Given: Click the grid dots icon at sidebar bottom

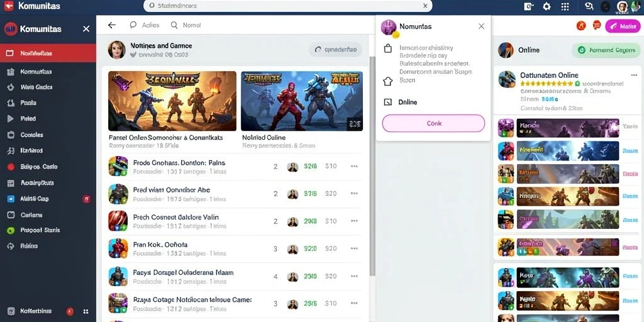Looking at the screenshot, I should [86, 312].
